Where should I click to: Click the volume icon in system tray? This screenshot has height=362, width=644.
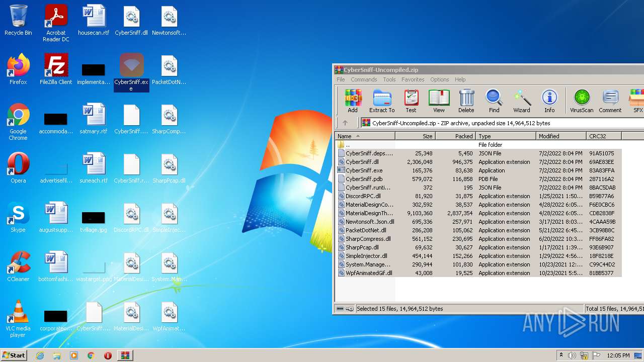point(572,355)
